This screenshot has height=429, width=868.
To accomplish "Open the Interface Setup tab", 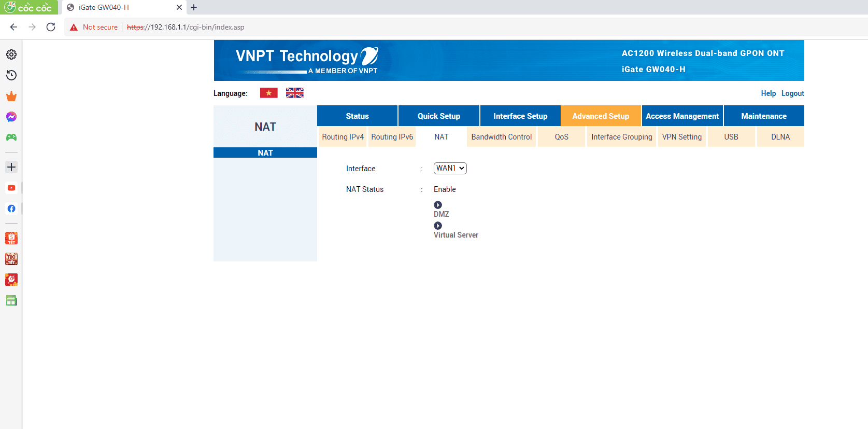I will tap(520, 116).
